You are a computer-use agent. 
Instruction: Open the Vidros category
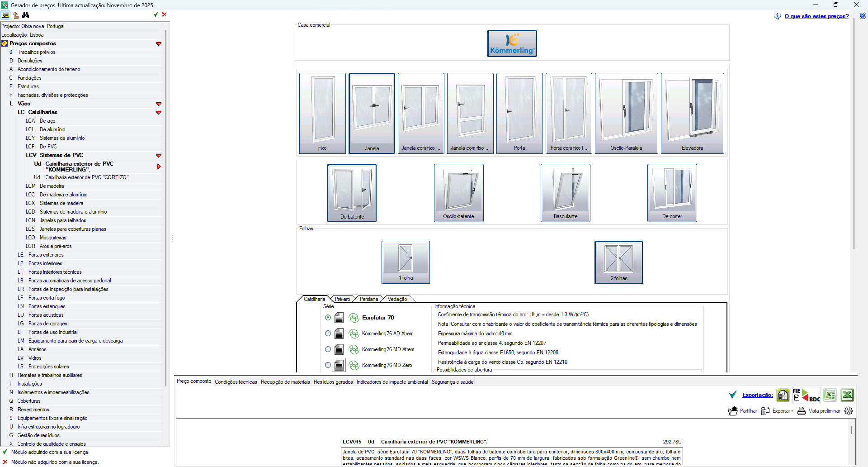35,358
